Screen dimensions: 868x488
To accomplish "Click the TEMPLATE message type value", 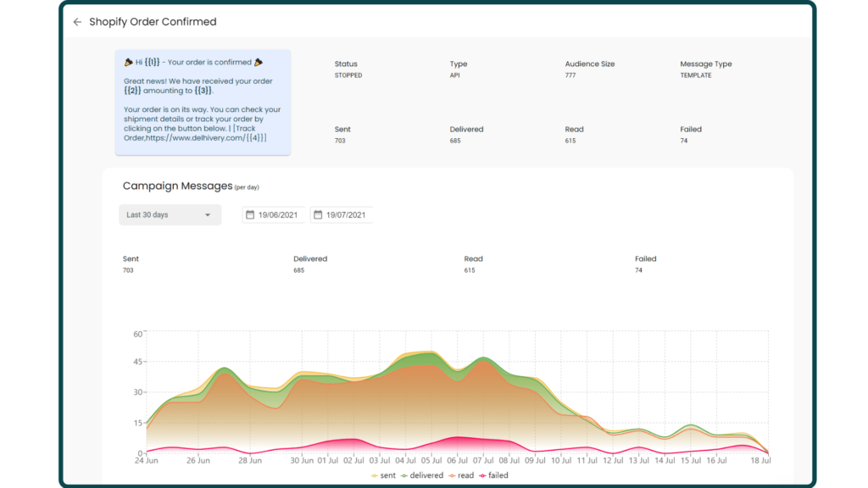I will (x=695, y=75).
